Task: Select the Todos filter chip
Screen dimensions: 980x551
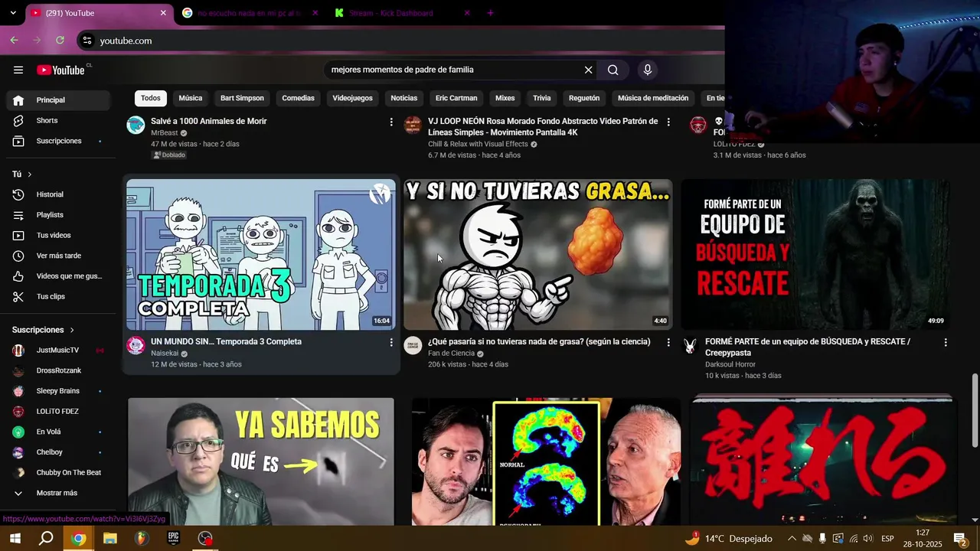Action: point(151,98)
